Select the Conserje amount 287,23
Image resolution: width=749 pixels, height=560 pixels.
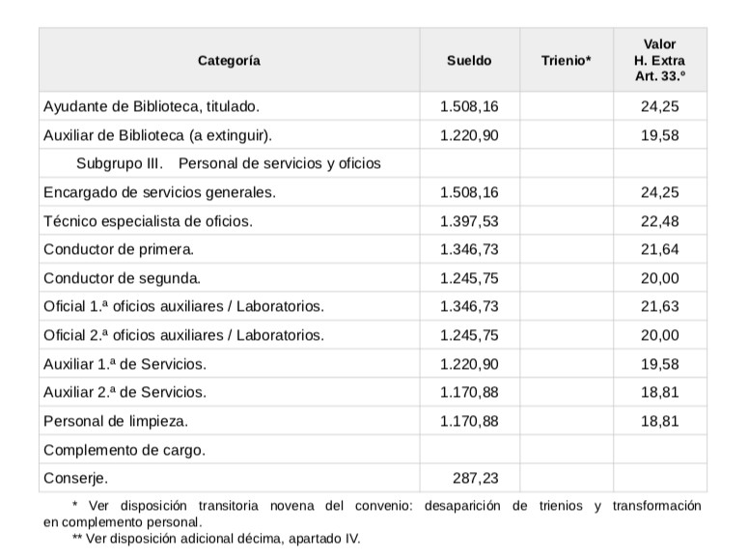pyautogui.click(x=475, y=478)
